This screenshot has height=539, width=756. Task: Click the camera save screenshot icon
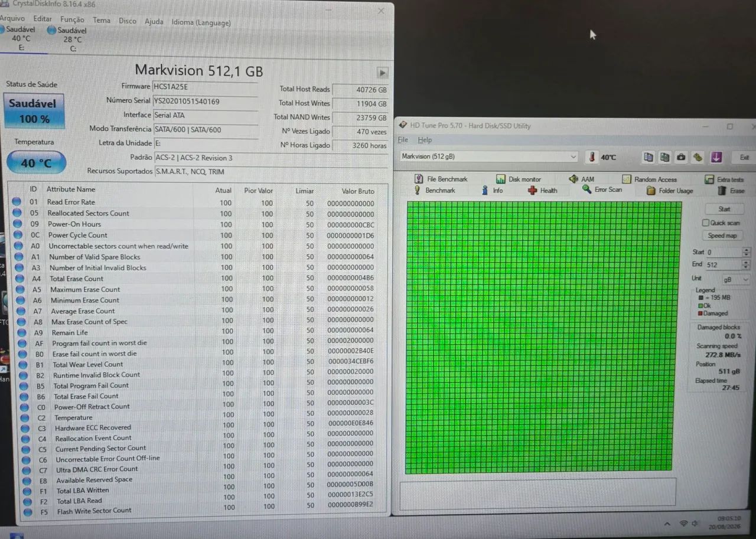[681, 157]
